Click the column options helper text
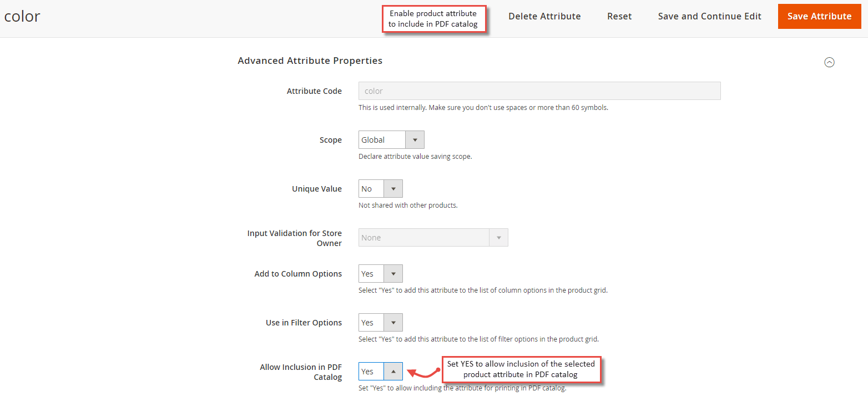This screenshot has width=868, height=396. coord(483,290)
